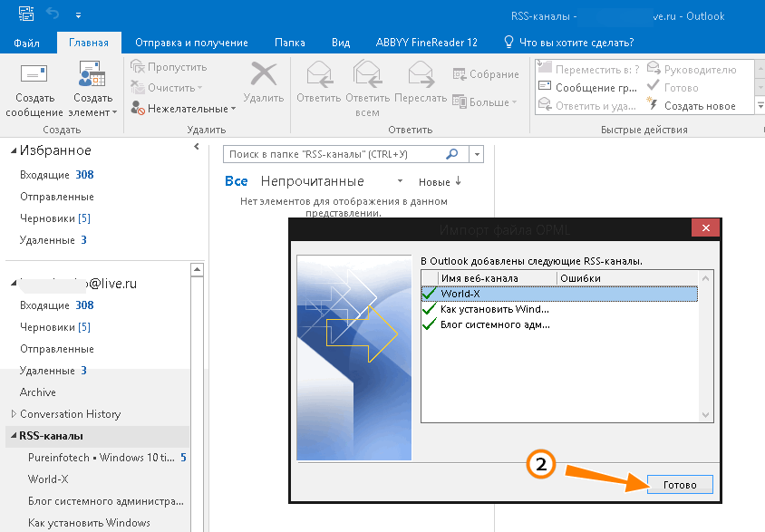This screenshot has width=765, height=532.
Task: Select Ответить и уда... quick step
Action: 587,106
